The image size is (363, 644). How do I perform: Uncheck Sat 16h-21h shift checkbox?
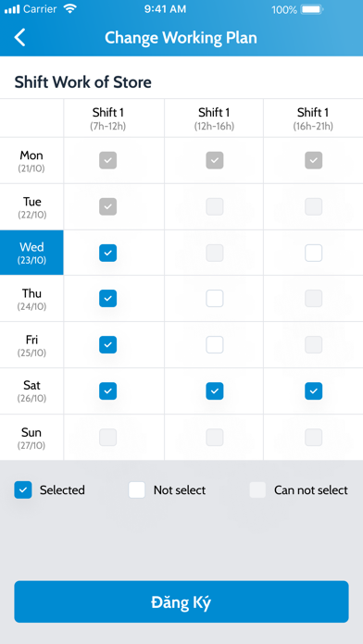tap(313, 391)
